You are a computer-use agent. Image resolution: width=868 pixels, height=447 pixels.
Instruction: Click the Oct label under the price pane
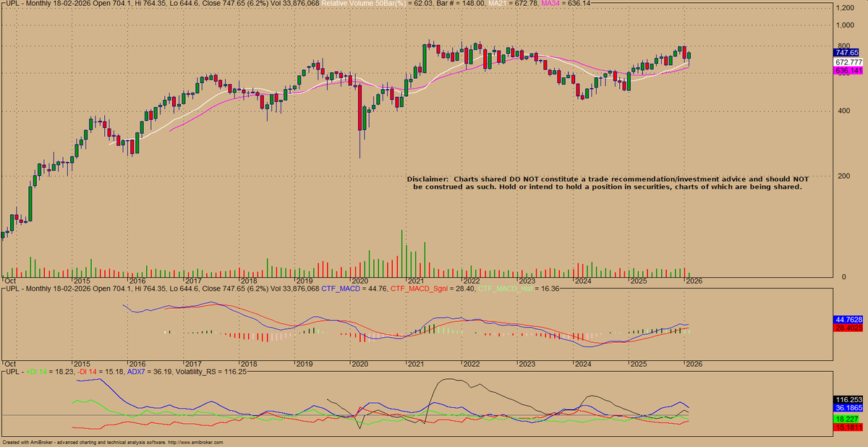(10, 281)
